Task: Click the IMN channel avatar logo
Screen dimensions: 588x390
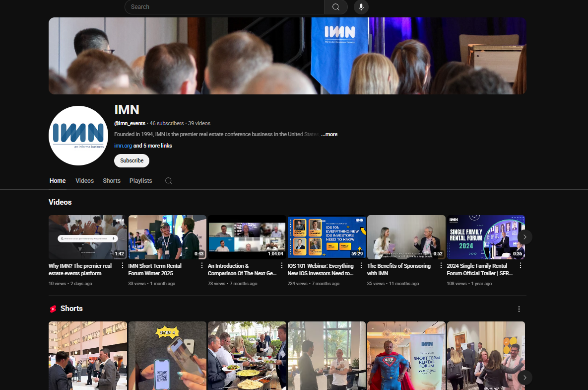Action: pyautogui.click(x=78, y=135)
